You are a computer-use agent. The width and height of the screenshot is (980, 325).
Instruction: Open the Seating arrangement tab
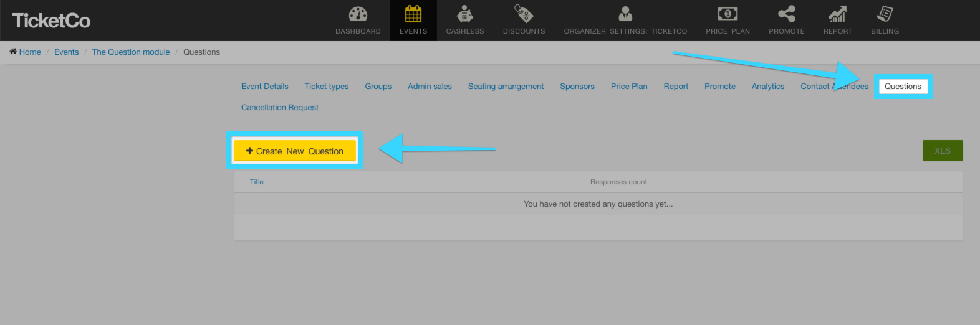click(x=506, y=87)
